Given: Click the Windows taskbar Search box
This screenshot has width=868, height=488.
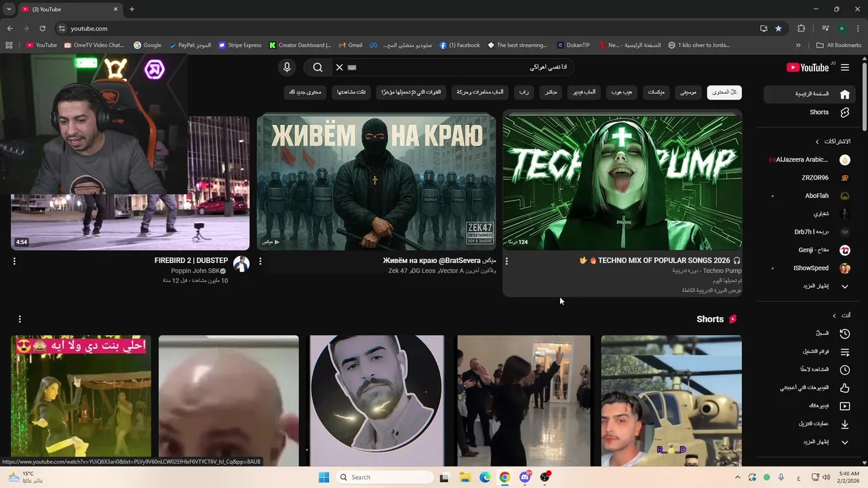Looking at the screenshot, I should coord(385,477).
